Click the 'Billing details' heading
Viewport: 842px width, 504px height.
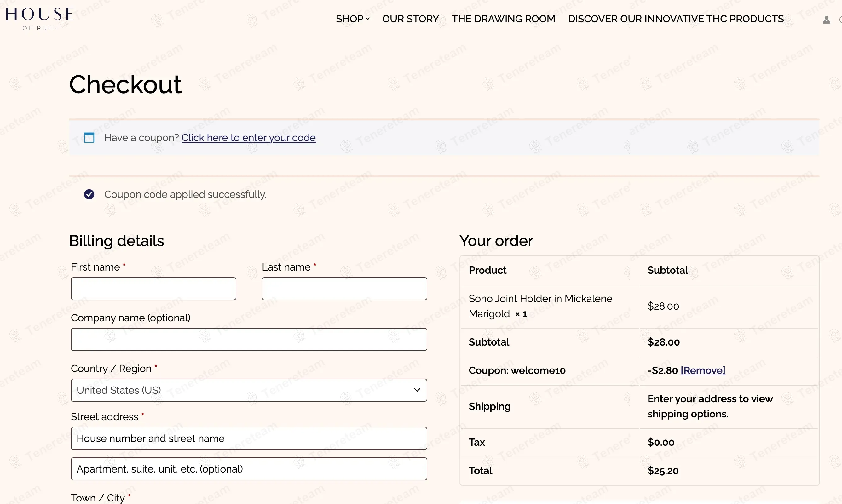117,241
